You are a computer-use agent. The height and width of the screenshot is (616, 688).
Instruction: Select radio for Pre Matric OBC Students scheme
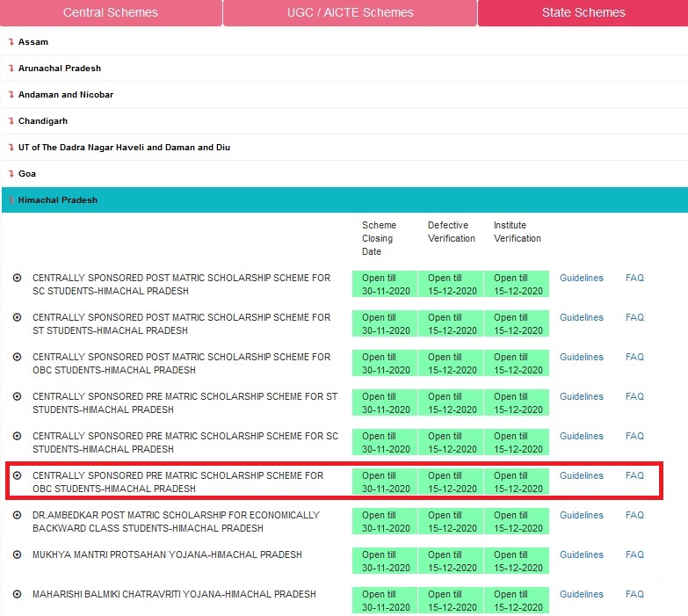point(17,475)
